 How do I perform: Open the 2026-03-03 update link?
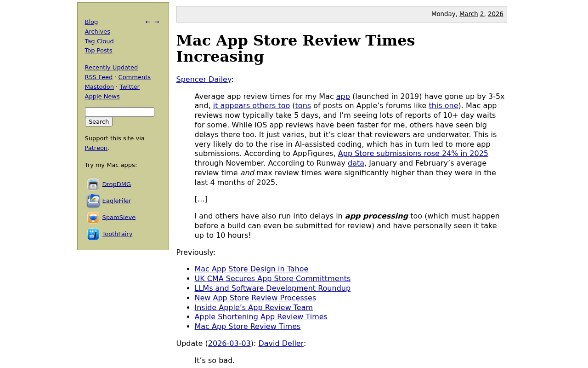(x=229, y=344)
